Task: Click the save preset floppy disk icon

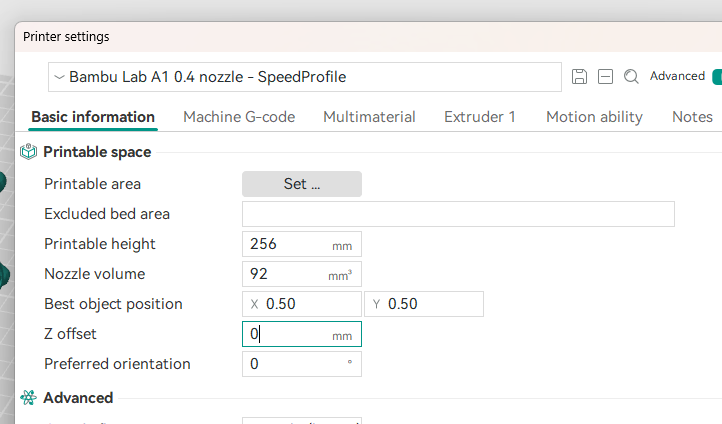Action: coord(579,76)
